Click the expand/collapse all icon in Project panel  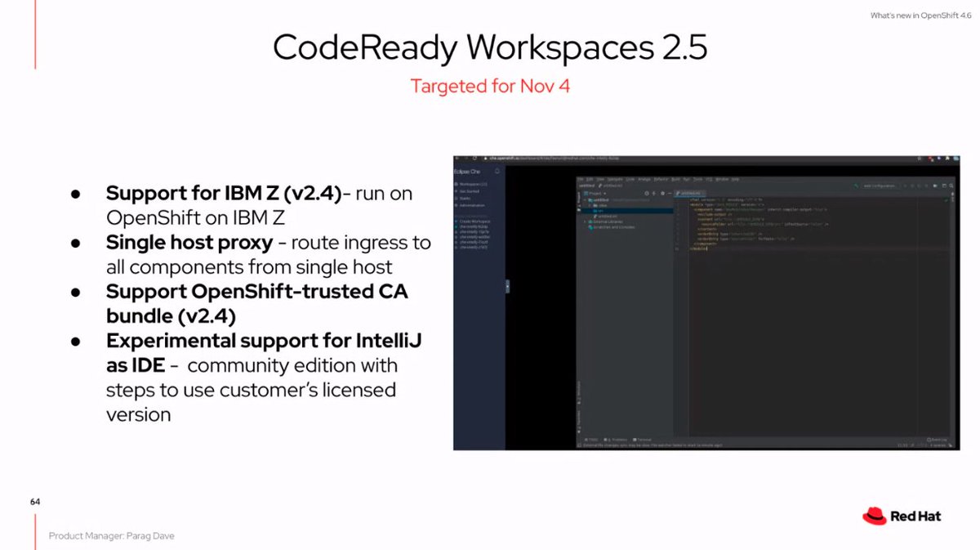[x=654, y=194]
